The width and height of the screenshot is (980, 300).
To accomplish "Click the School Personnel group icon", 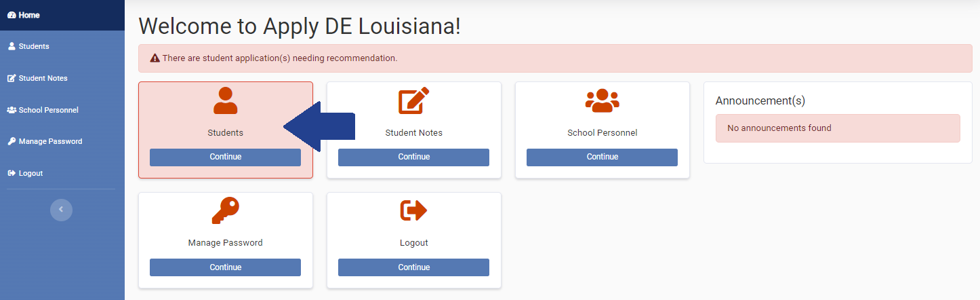I will coord(603,101).
